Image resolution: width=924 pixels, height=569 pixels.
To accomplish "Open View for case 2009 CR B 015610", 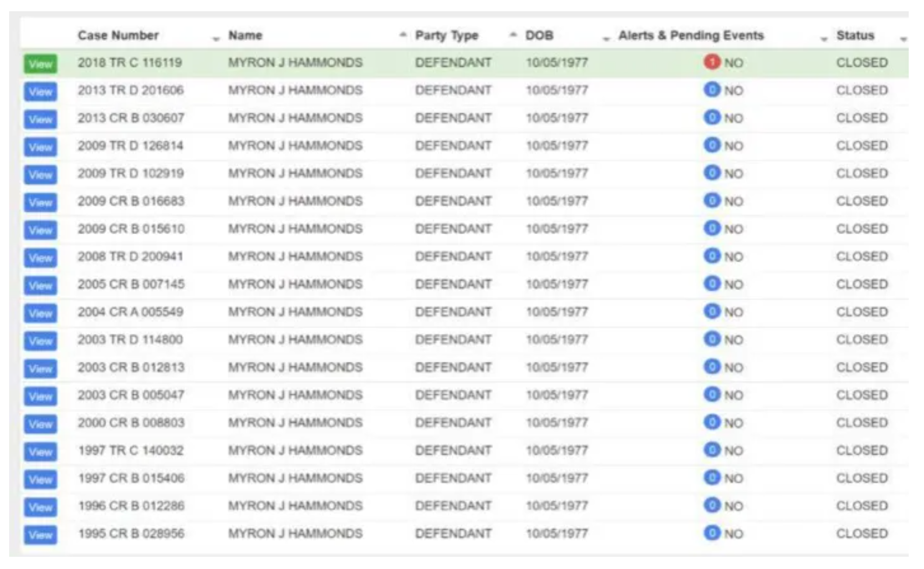I will pos(40,230).
